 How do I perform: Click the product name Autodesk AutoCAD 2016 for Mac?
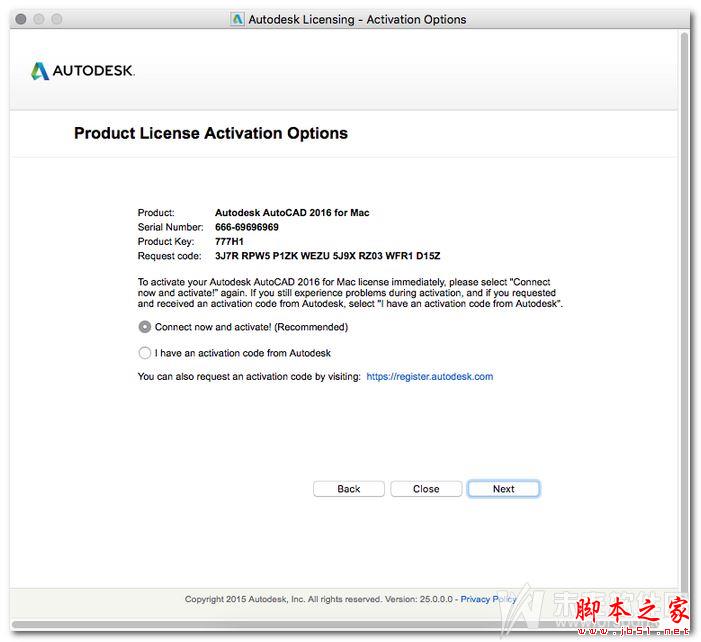coord(292,213)
